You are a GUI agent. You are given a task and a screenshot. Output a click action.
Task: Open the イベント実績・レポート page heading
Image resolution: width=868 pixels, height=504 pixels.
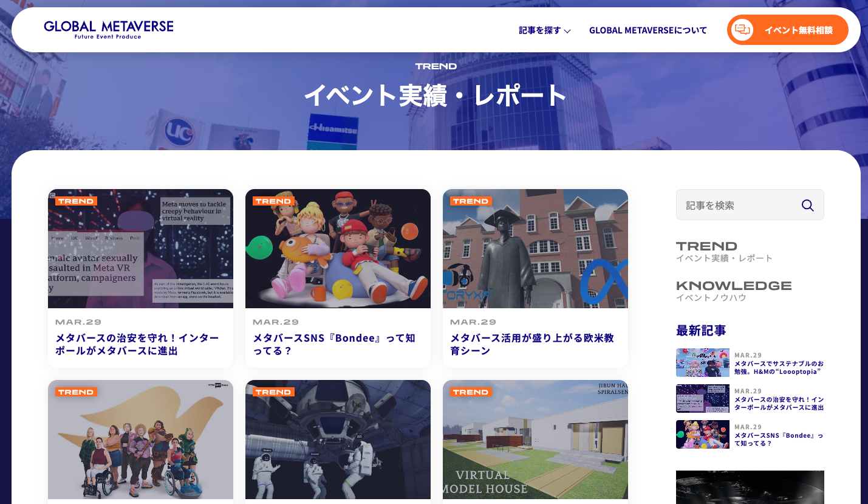[x=434, y=95]
